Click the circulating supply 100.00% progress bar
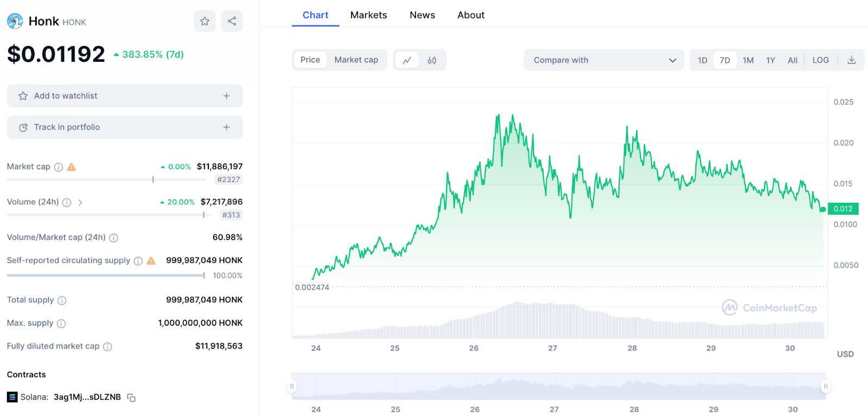Viewport: 868px width, 419px height. pos(106,275)
